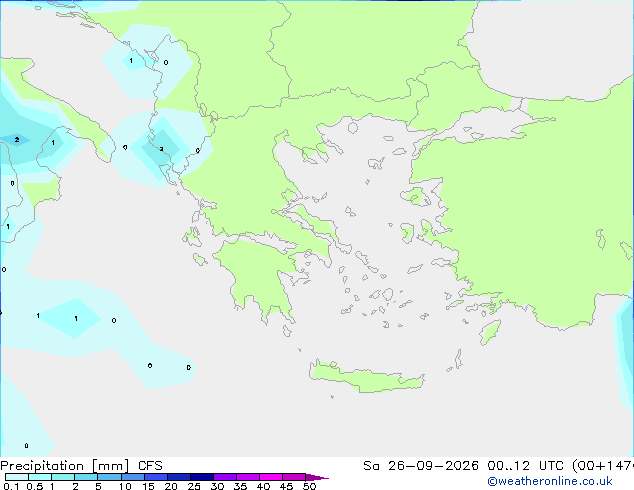Click the '0.5' legend scale label
Viewport: 634px width, 490px height.
pyautogui.click(x=35, y=486)
